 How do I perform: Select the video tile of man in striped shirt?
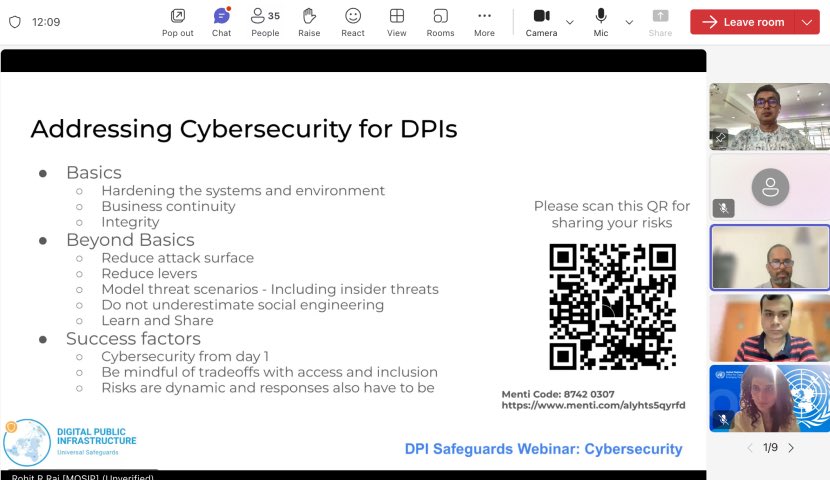point(770,328)
